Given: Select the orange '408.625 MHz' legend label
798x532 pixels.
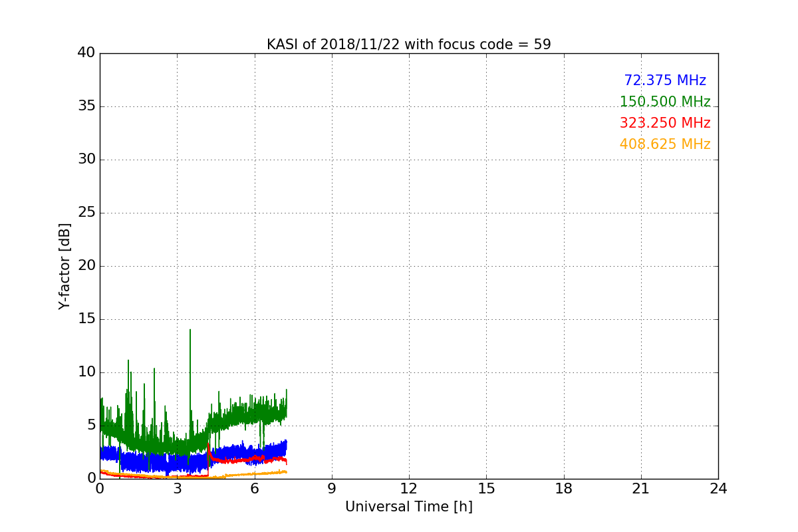Looking at the screenshot, I should click(665, 144).
